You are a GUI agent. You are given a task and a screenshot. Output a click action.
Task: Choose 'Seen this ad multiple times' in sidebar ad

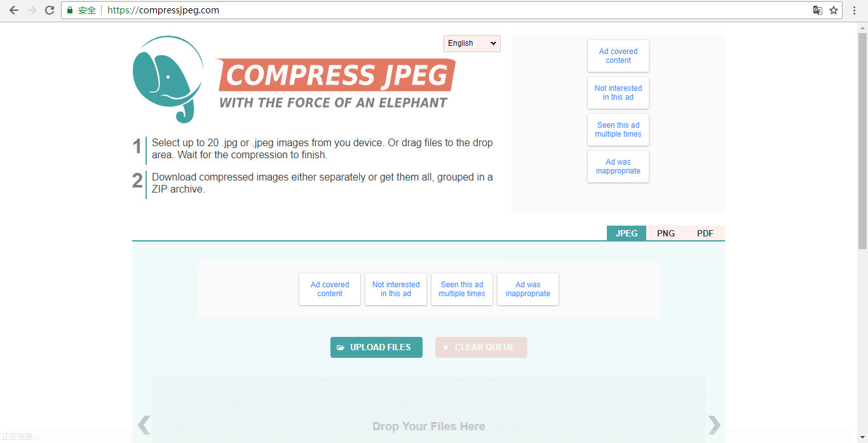pyautogui.click(x=618, y=130)
